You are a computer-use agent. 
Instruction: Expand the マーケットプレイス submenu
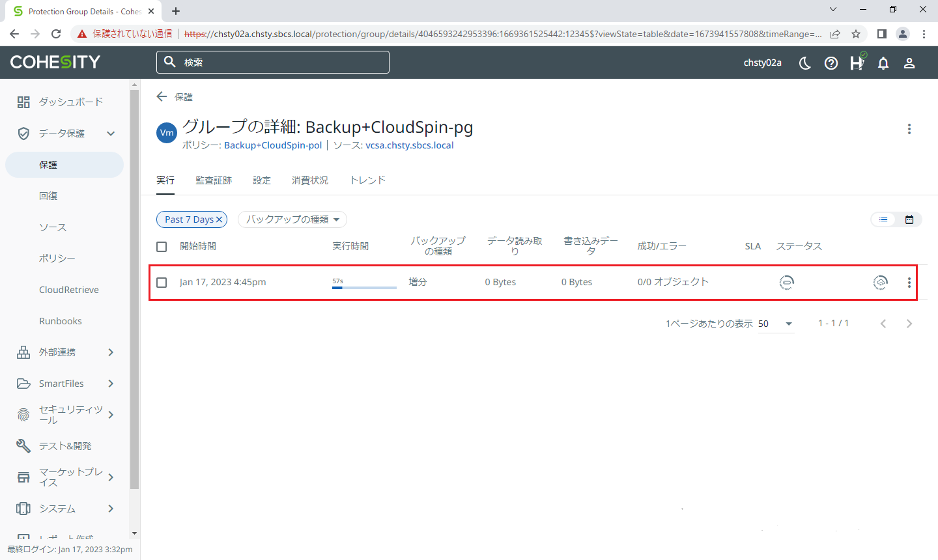(x=111, y=477)
